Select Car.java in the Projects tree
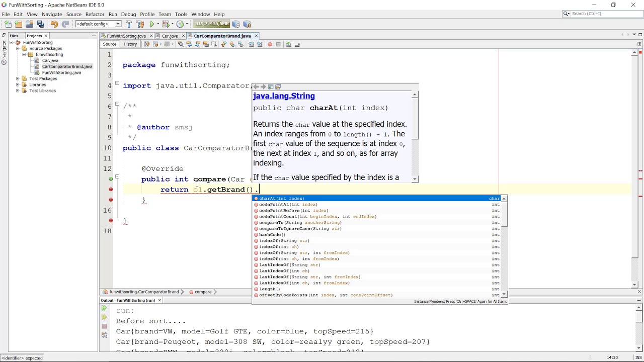Image resolution: width=644 pixels, height=362 pixels. pos(50,60)
